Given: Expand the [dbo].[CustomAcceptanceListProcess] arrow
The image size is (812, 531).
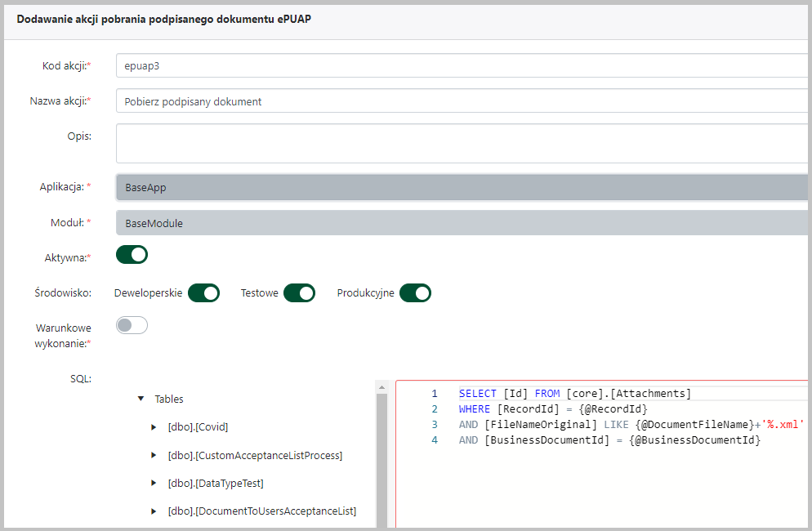Looking at the screenshot, I should (x=154, y=455).
